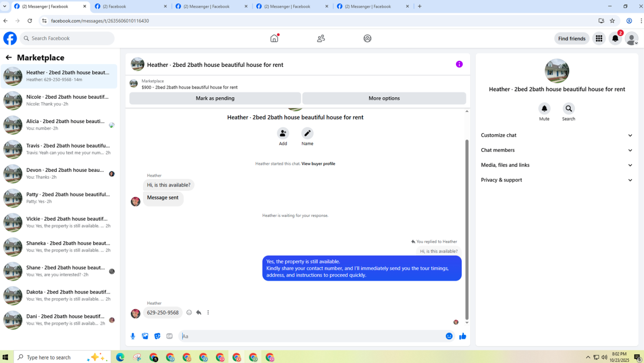The width and height of the screenshot is (644, 363).
Task: Bookmark this page with star icon
Action: click(612, 20)
